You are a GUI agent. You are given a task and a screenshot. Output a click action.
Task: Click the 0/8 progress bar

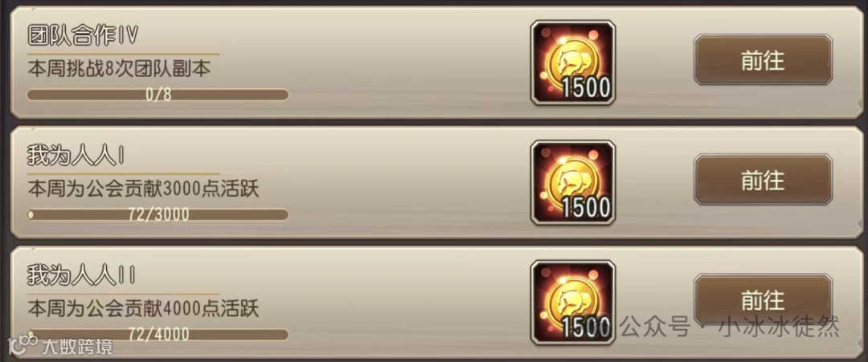point(158,95)
